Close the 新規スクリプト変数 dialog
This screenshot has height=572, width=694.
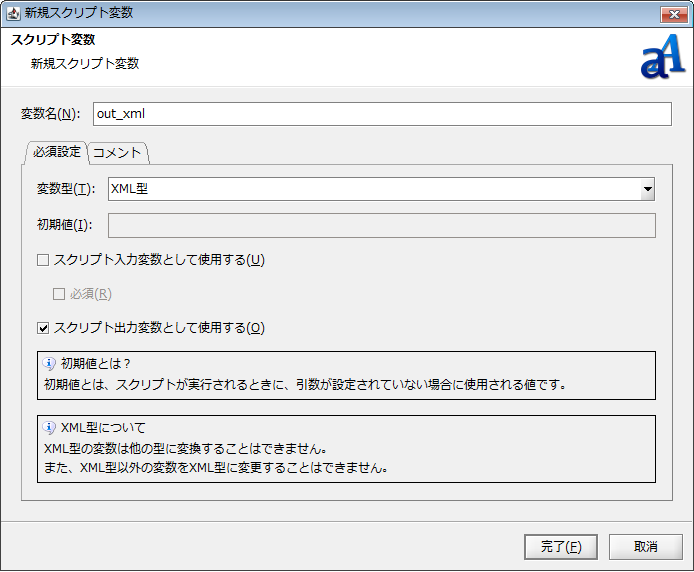click(x=674, y=15)
